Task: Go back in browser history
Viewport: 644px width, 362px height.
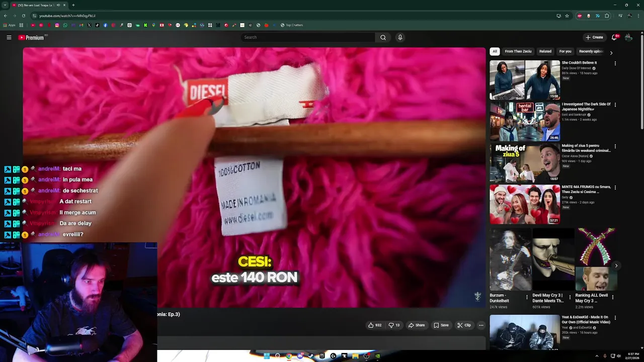Action: click(6, 16)
